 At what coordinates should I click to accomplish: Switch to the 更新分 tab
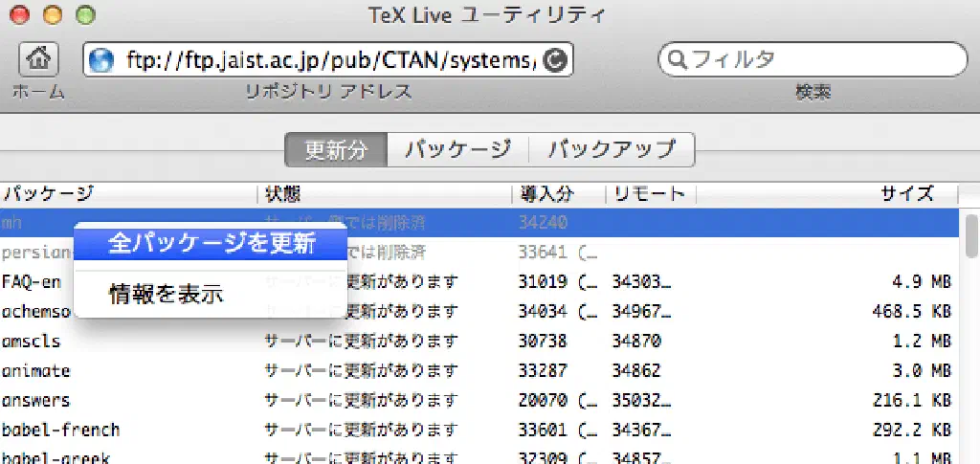point(336,149)
